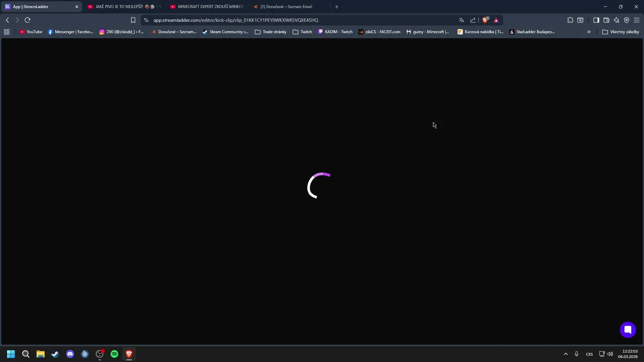Image resolution: width=644 pixels, height=362 pixels.
Task: Open the extensions puzzle icon
Action: coord(570,20)
